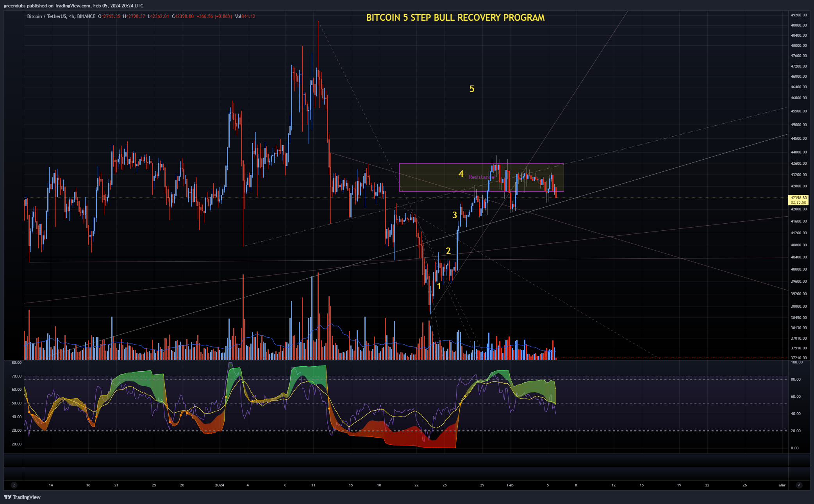The height and width of the screenshot is (504, 814).
Task: Click the yellow current price tag 42398.80
Action: [799, 198]
